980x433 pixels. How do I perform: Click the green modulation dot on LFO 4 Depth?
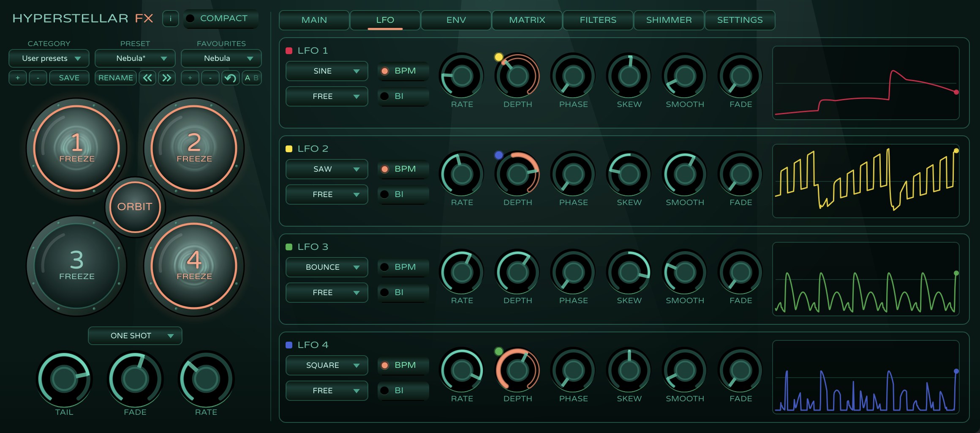click(499, 351)
